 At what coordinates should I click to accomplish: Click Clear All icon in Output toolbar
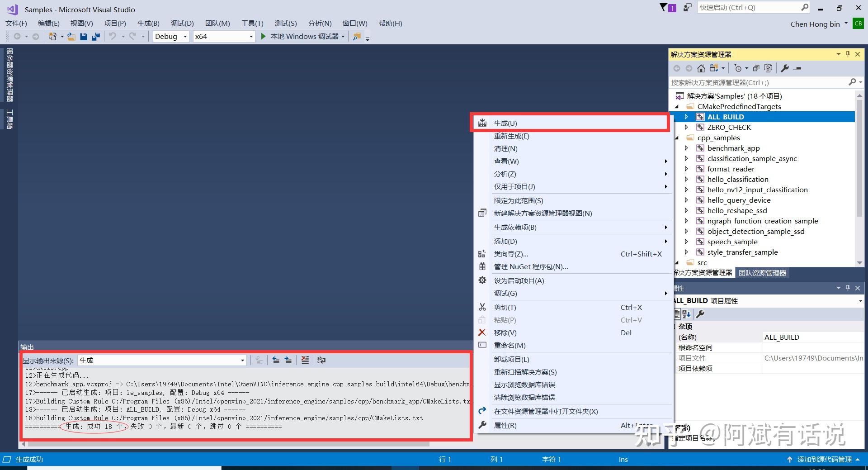point(305,360)
